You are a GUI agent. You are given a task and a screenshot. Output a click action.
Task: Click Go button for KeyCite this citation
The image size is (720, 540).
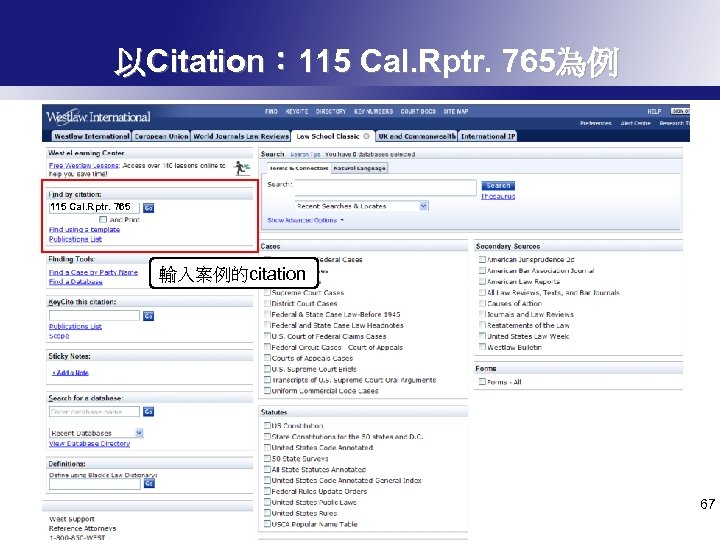pyautogui.click(x=148, y=316)
